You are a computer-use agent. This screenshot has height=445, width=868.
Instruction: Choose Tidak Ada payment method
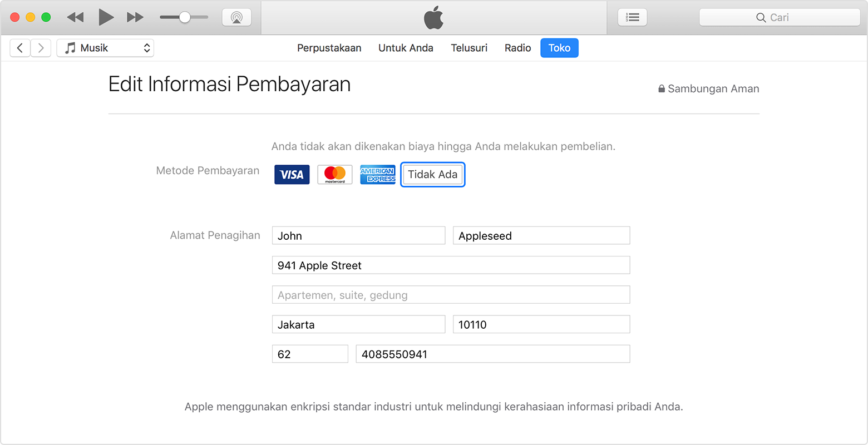pyautogui.click(x=432, y=175)
